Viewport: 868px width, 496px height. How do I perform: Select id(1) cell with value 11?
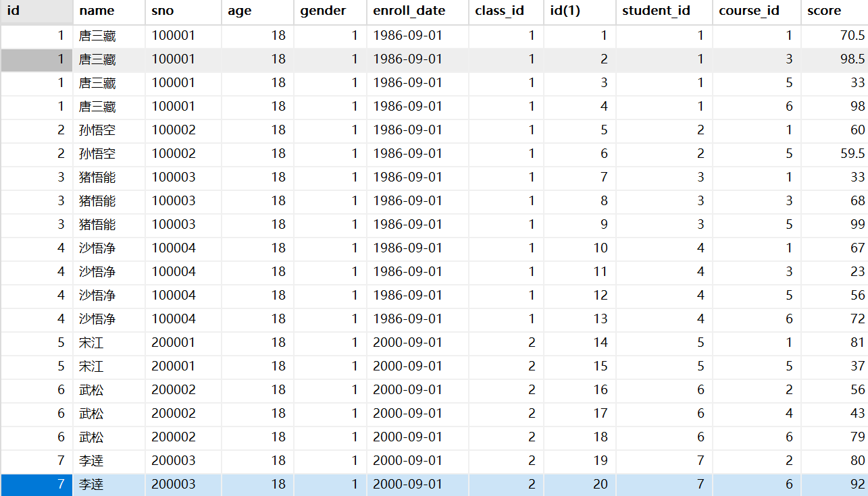tap(580, 272)
